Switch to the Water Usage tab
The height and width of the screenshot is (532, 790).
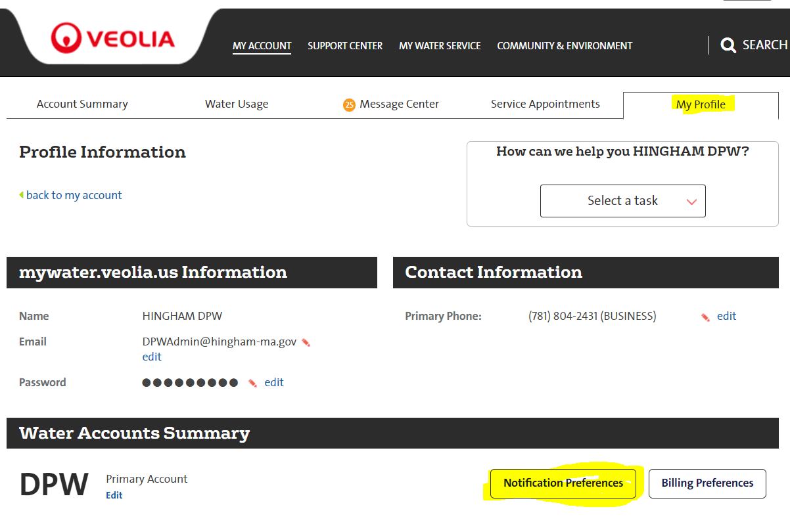click(x=237, y=104)
